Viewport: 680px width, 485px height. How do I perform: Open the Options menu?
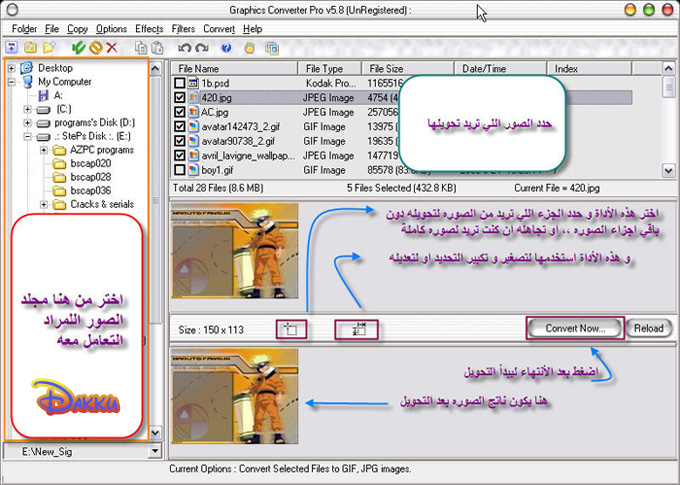[x=111, y=29]
